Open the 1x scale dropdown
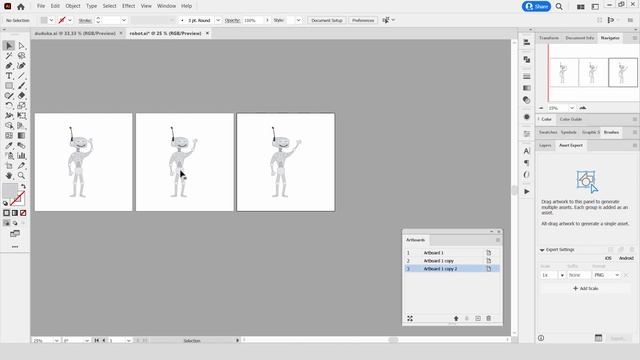640x360 pixels. click(x=562, y=275)
